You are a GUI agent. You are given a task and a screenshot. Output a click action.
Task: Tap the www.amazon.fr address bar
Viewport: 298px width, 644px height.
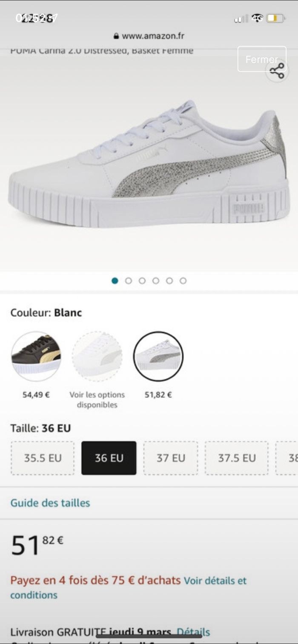pos(153,36)
